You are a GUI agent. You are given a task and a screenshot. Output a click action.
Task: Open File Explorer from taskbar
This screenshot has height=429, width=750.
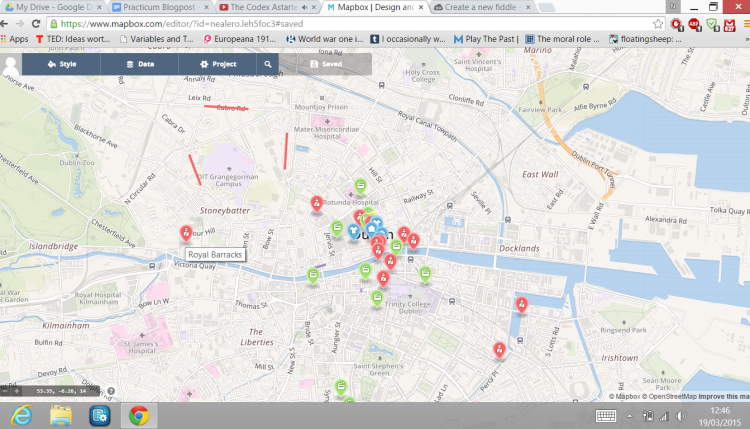click(61, 416)
